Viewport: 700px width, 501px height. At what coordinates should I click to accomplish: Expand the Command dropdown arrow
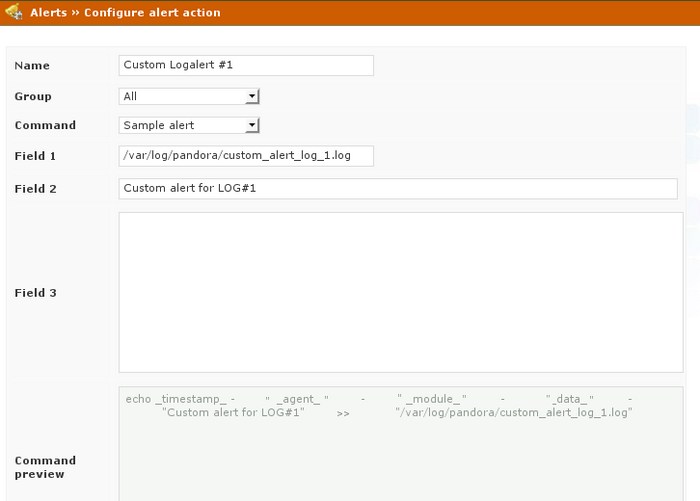253,125
